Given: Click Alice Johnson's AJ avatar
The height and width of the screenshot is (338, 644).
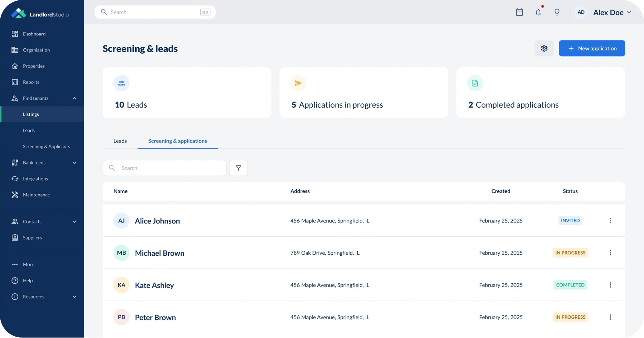Looking at the screenshot, I should [122, 221].
